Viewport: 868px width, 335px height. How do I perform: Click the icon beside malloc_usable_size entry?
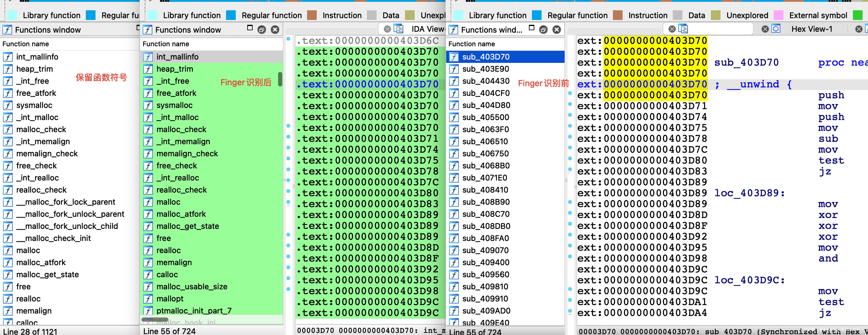click(148, 287)
